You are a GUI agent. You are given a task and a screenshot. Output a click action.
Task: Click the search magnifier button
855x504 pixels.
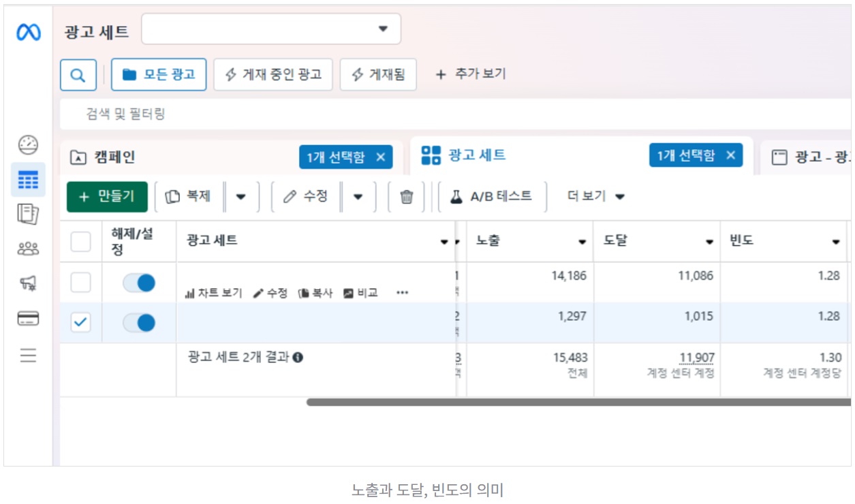click(78, 75)
